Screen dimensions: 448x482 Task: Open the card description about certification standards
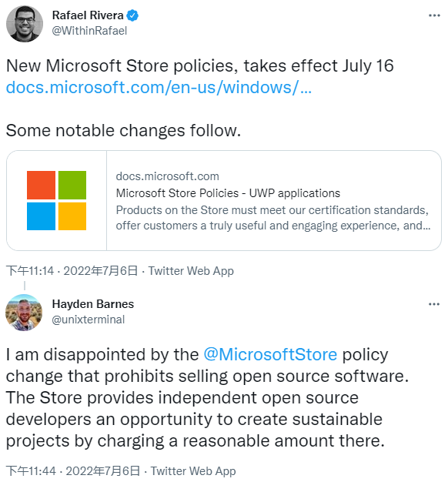point(273,218)
